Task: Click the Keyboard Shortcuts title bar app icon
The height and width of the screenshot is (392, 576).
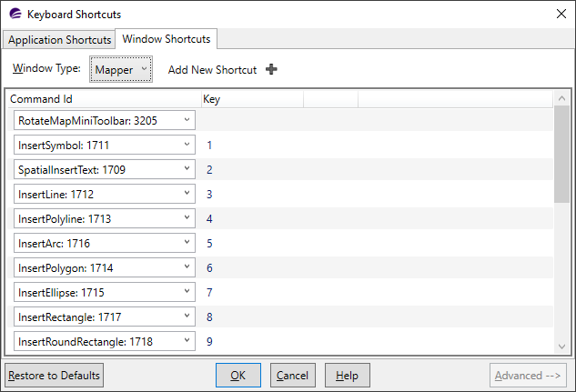Action: pos(14,15)
